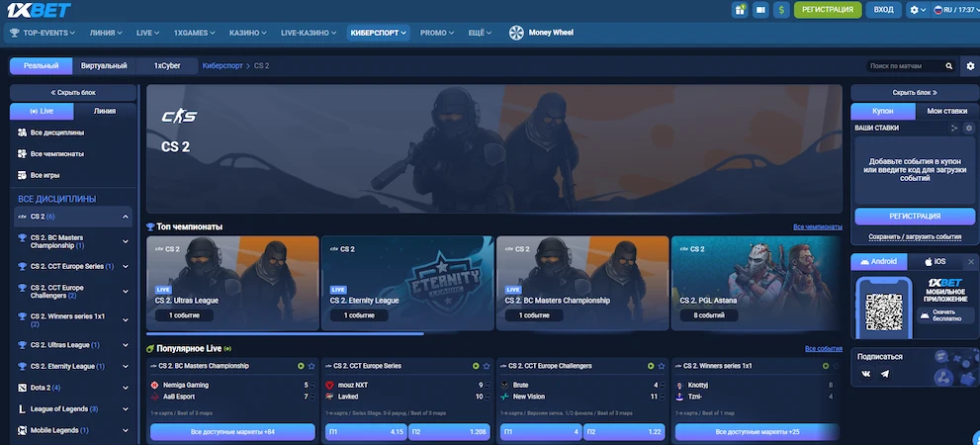Open the LIVE-КАЗИНО menu

[309, 33]
